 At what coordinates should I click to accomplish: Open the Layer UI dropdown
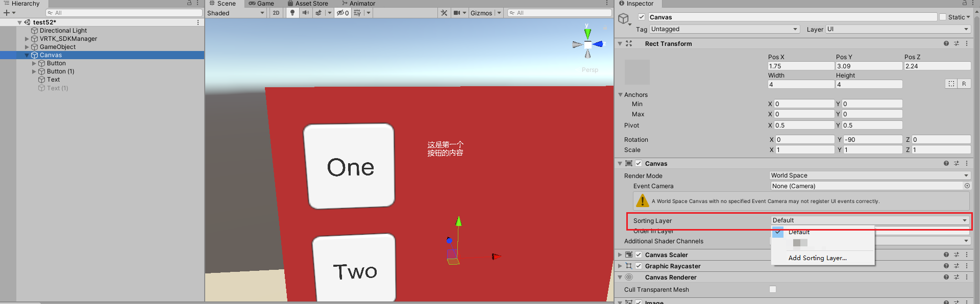click(x=898, y=29)
